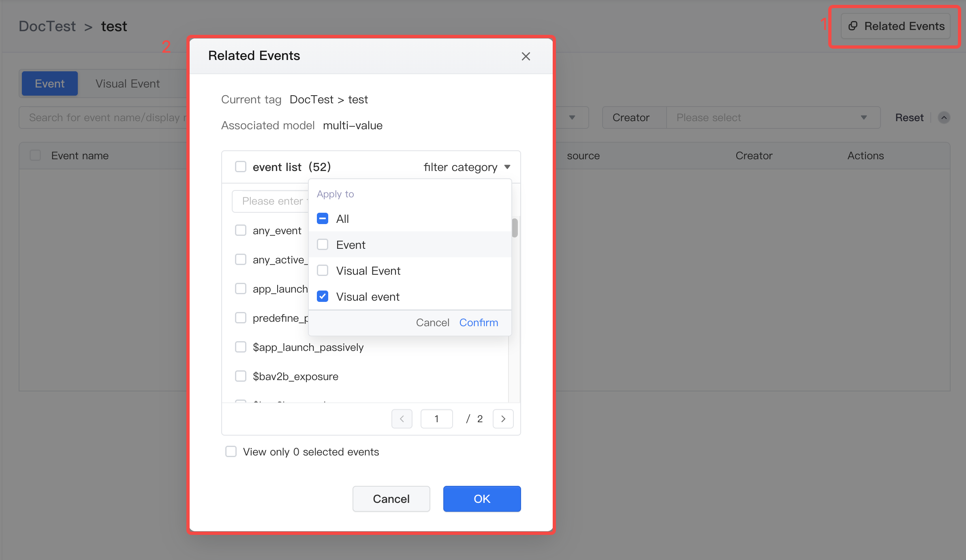Collapse filters with the round chevron icon

tap(944, 118)
